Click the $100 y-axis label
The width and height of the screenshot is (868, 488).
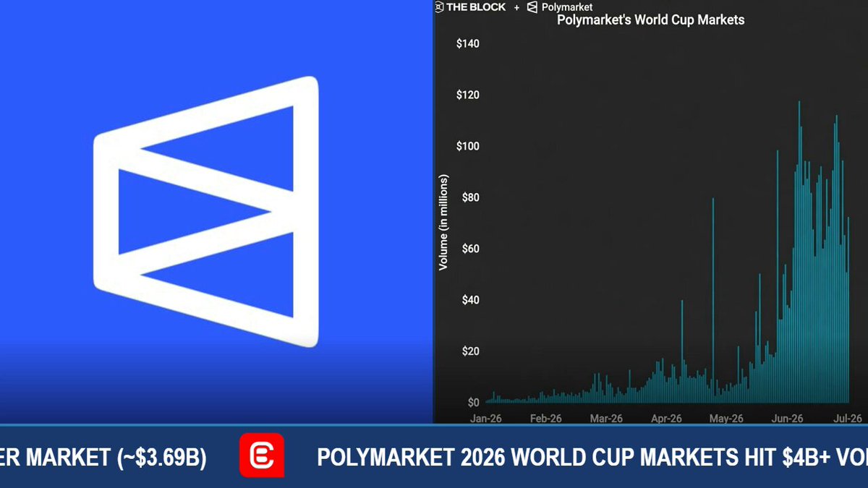click(468, 146)
